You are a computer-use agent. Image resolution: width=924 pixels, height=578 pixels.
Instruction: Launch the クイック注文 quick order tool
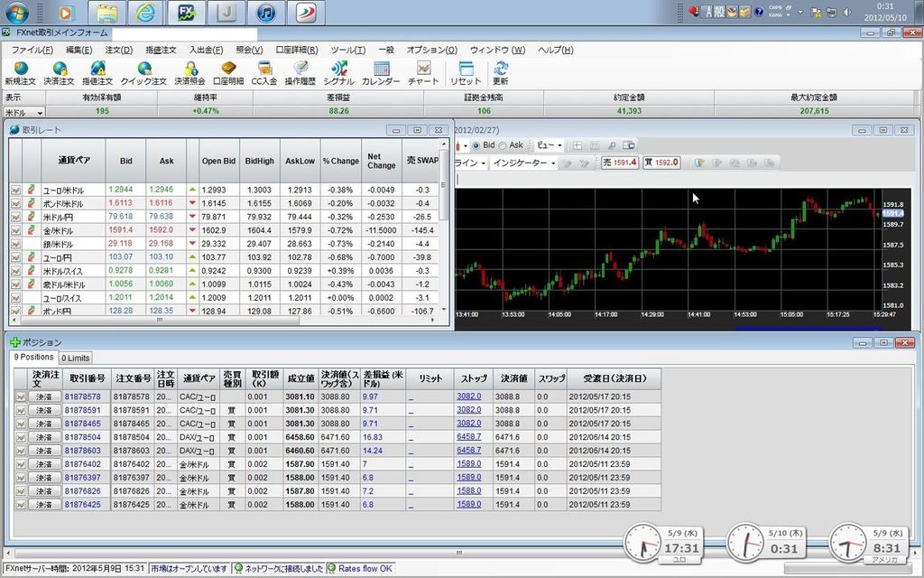(143, 74)
